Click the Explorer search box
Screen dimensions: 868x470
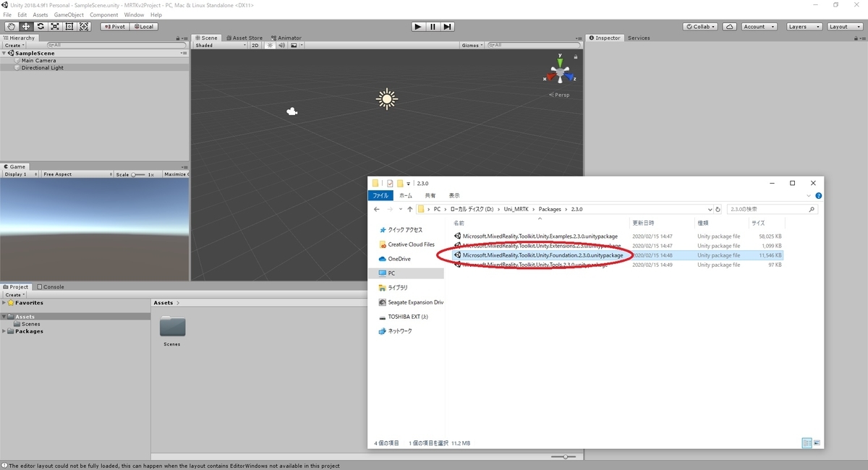pos(772,209)
